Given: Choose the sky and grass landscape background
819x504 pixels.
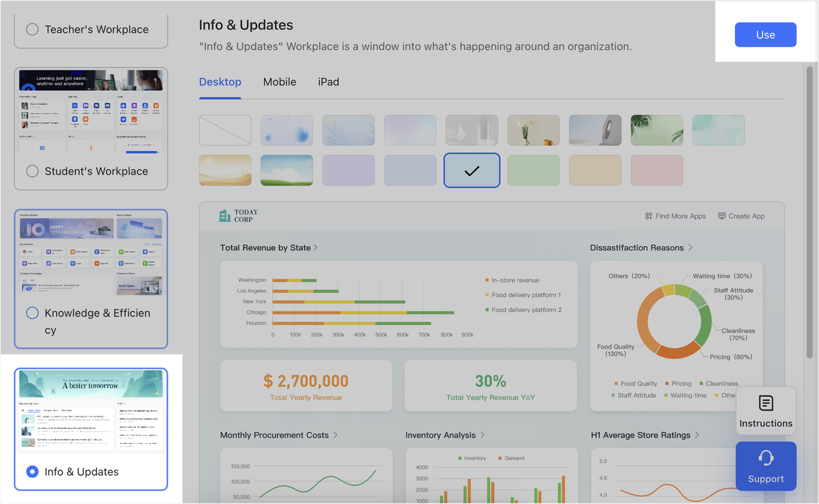Looking at the screenshot, I should click(x=287, y=170).
